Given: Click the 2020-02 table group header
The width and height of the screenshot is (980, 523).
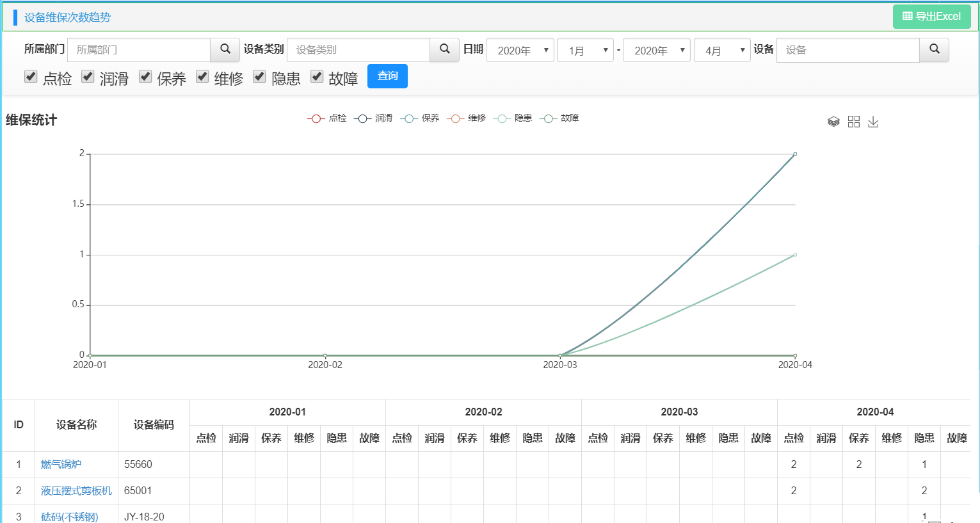Looking at the screenshot, I should point(483,412).
